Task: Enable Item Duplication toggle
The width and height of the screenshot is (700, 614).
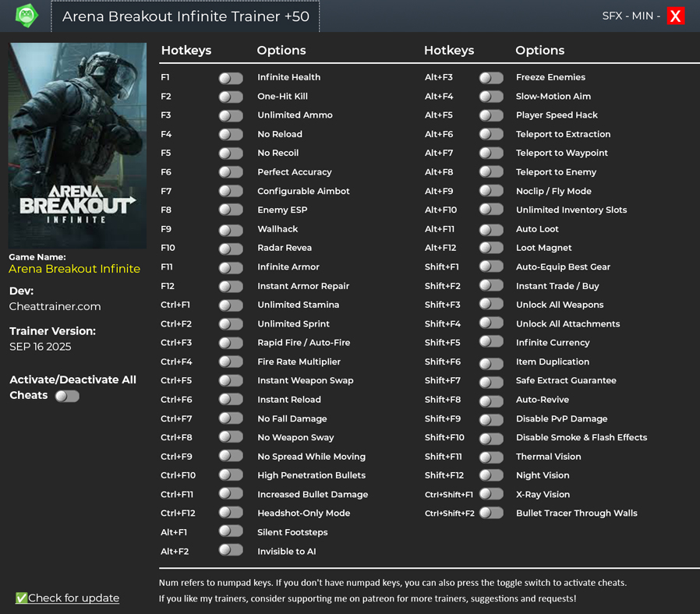Action: (491, 364)
